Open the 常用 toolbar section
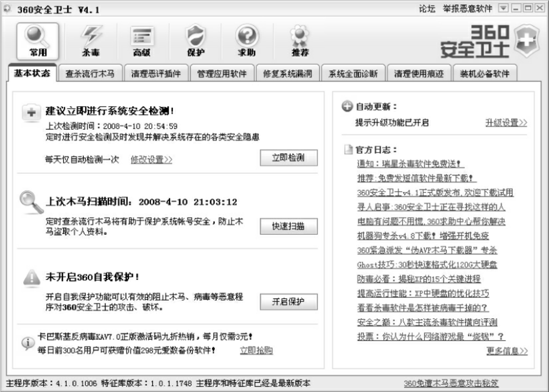Screen dimensions: 549x392 click(38, 41)
